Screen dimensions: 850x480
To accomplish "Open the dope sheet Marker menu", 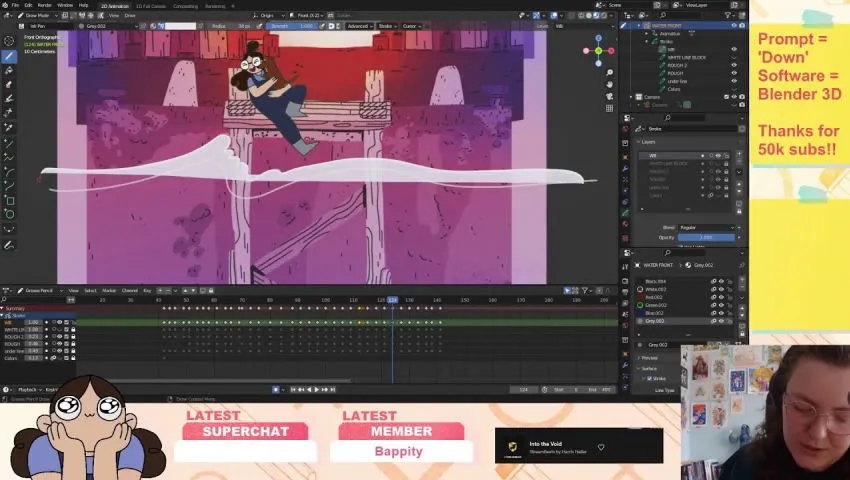I will click(109, 291).
